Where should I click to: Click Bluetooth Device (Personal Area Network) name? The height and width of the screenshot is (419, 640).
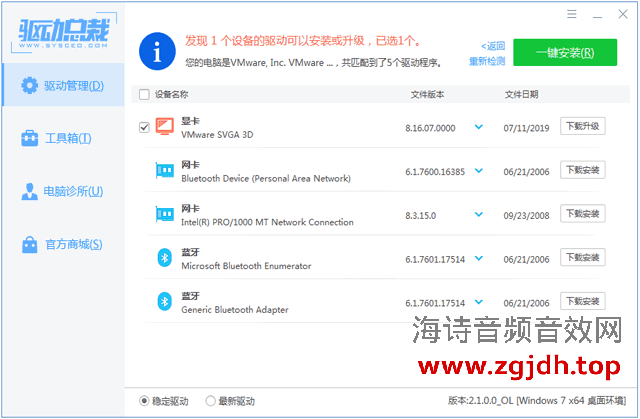(266, 178)
